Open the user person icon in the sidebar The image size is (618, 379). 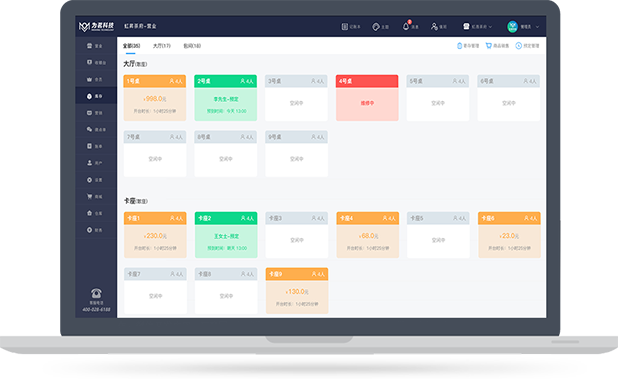pos(89,163)
